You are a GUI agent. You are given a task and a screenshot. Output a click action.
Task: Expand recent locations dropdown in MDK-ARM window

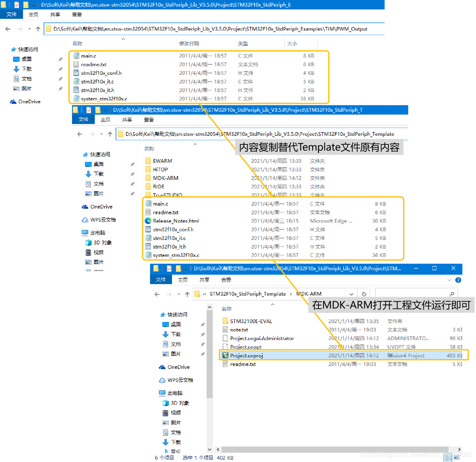coord(179,294)
